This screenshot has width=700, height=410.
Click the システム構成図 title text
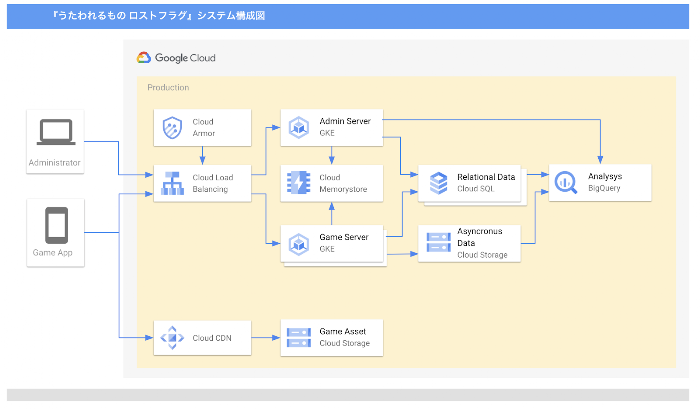[231, 16]
